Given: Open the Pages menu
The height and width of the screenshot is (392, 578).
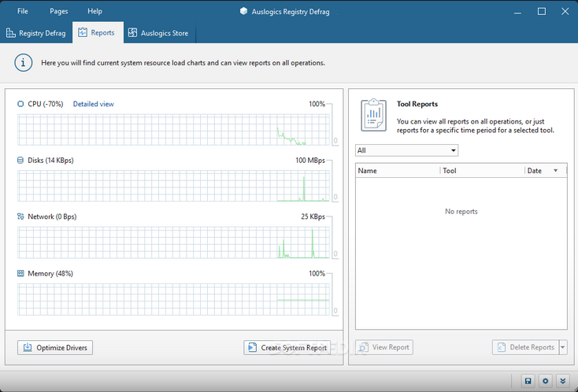Looking at the screenshot, I should [58, 12].
